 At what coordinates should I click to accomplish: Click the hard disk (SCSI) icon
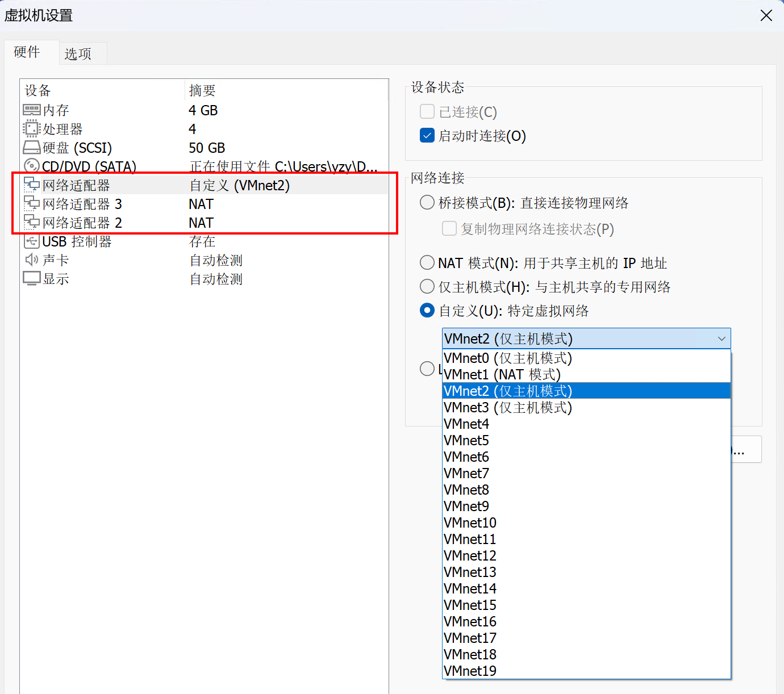tap(31, 148)
